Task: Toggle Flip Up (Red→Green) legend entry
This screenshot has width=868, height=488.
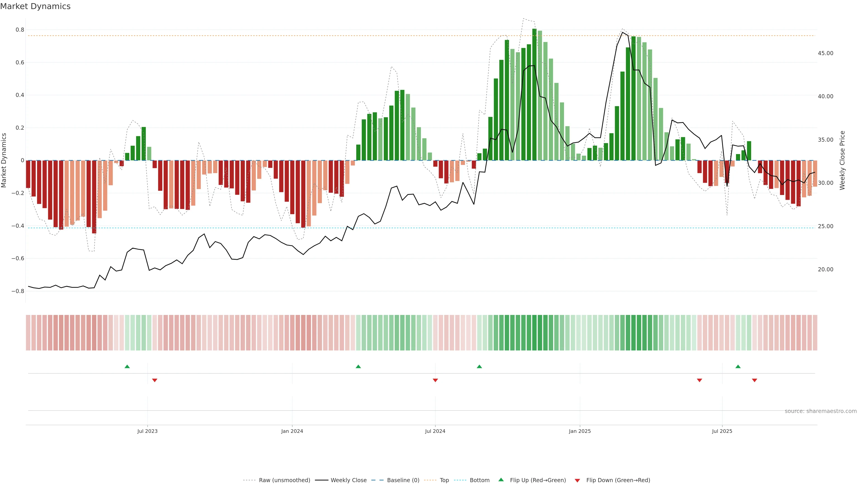Action: click(538, 480)
